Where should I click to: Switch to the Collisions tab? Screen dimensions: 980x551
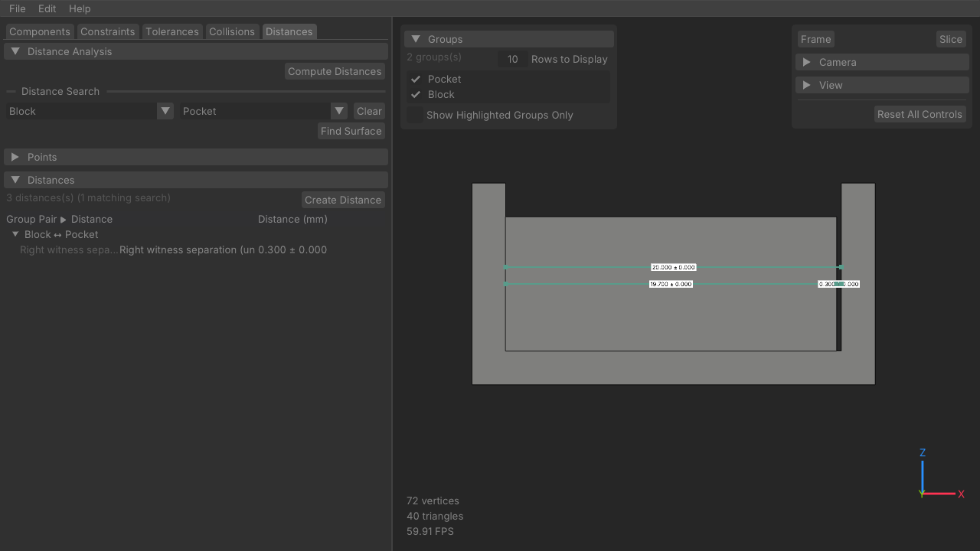pos(232,31)
